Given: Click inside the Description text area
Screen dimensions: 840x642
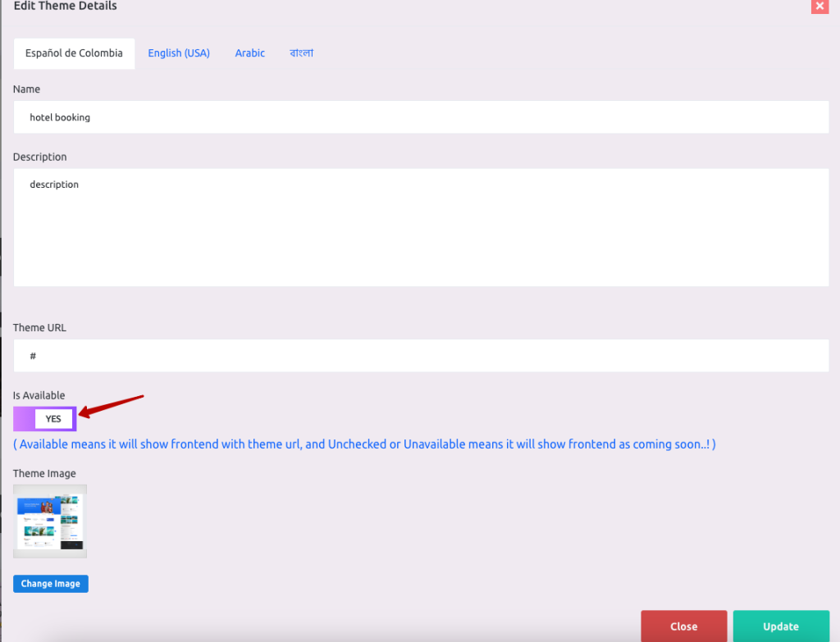Looking at the screenshot, I should pyautogui.click(x=421, y=228).
